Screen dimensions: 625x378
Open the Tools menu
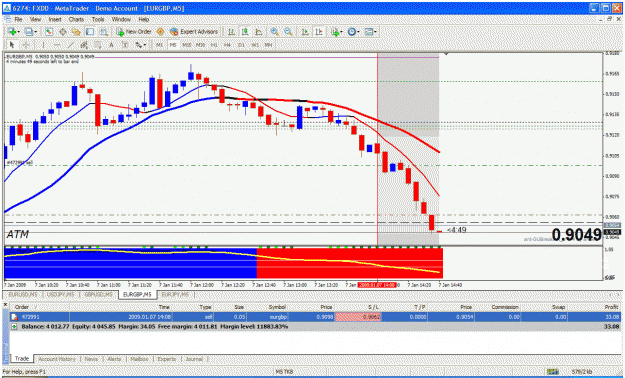98,19
